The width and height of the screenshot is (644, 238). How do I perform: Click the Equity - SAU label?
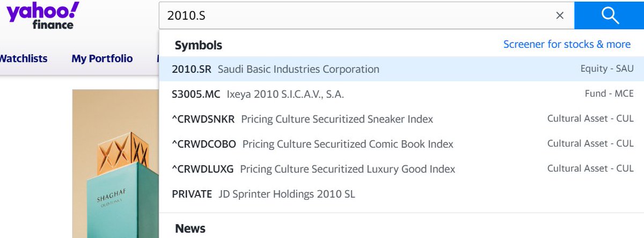click(x=606, y=69)
